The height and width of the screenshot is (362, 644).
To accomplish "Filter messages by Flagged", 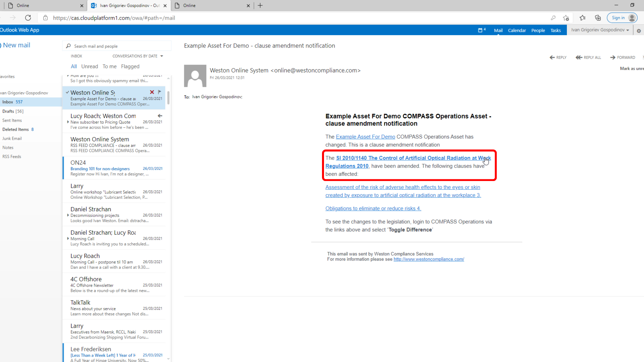I will [x=130, y=66].
